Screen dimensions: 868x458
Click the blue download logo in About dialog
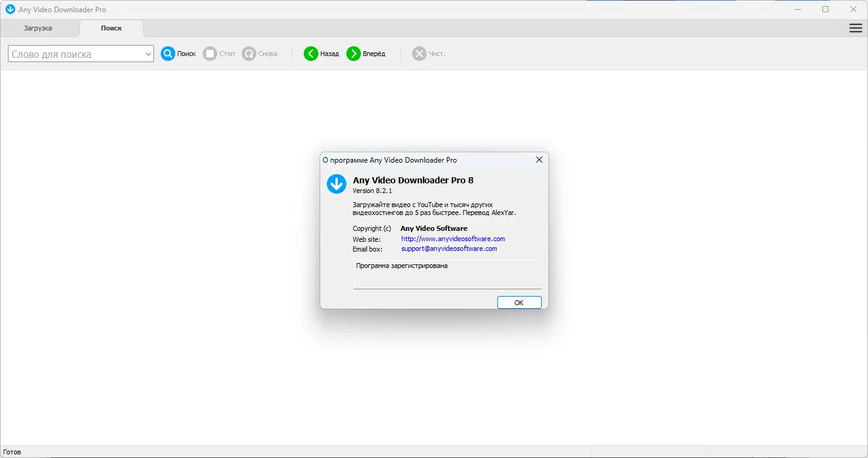(x=337, y=184)
